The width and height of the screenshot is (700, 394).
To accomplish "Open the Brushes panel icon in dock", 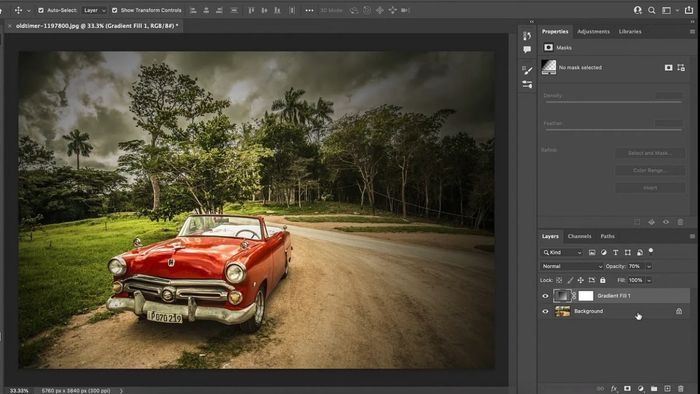I will pos(527,70).
